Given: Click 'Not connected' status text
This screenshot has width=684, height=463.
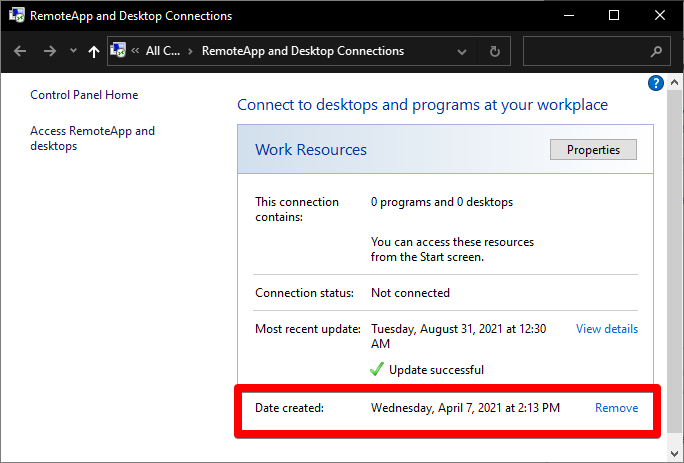Looking at the screenshot, I should pos(410,293).
